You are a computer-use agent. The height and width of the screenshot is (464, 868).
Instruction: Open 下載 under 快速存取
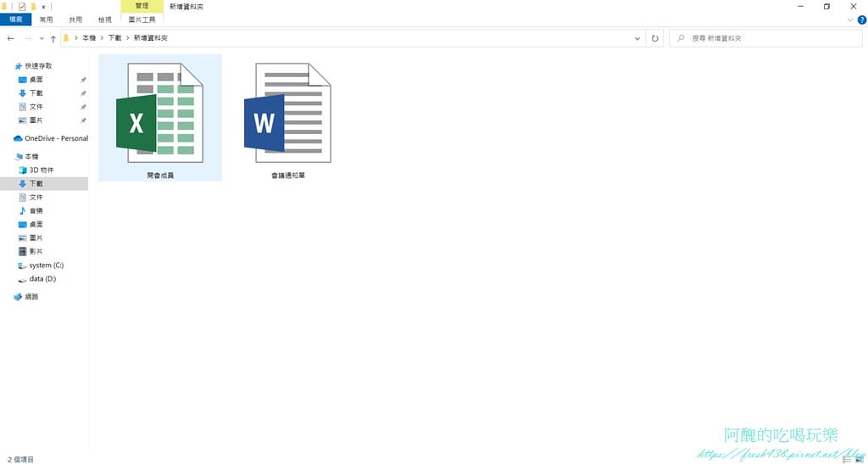tap(36, 93)
